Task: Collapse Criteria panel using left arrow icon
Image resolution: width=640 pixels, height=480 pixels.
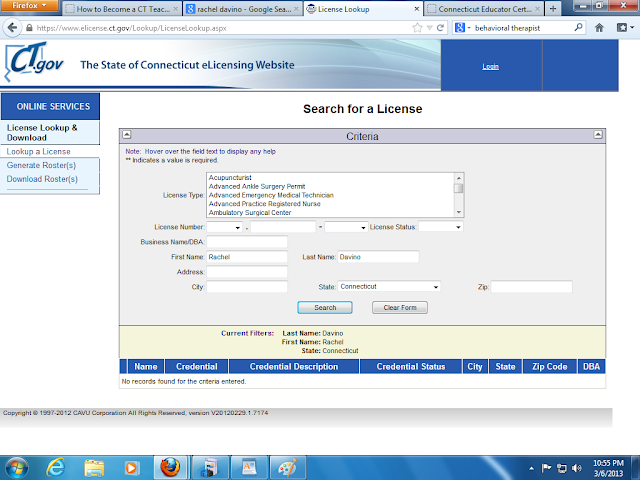Action: 127,134
